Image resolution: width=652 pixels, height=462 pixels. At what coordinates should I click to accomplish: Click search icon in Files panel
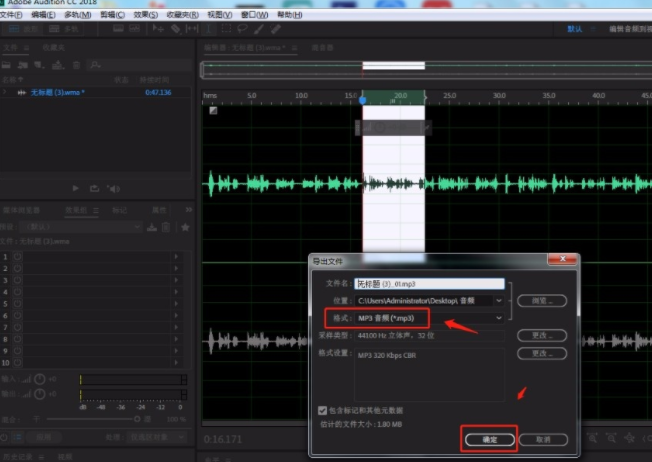tap(95, 65)
